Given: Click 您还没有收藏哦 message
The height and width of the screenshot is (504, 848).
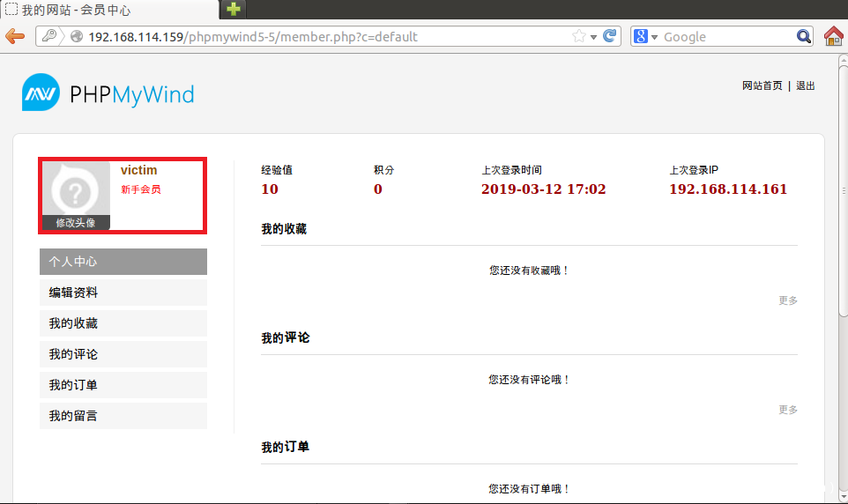Looking at the screenshot, I should pos(529,271).
